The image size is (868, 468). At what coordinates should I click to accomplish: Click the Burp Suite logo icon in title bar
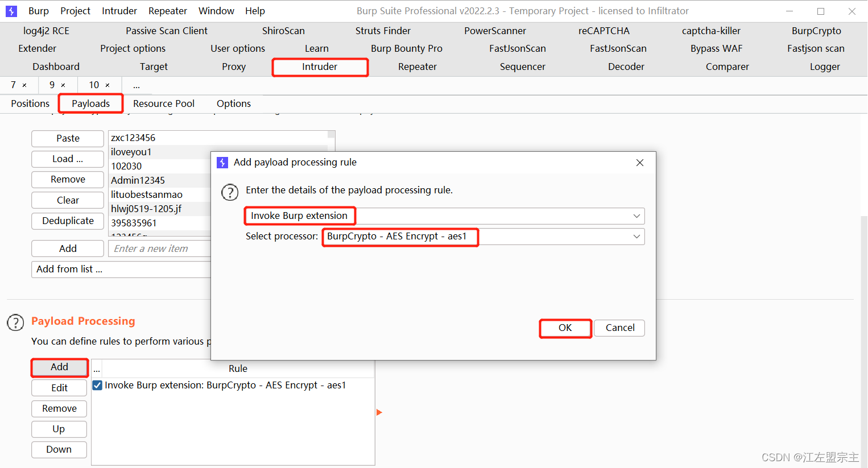tap(11, 11)
